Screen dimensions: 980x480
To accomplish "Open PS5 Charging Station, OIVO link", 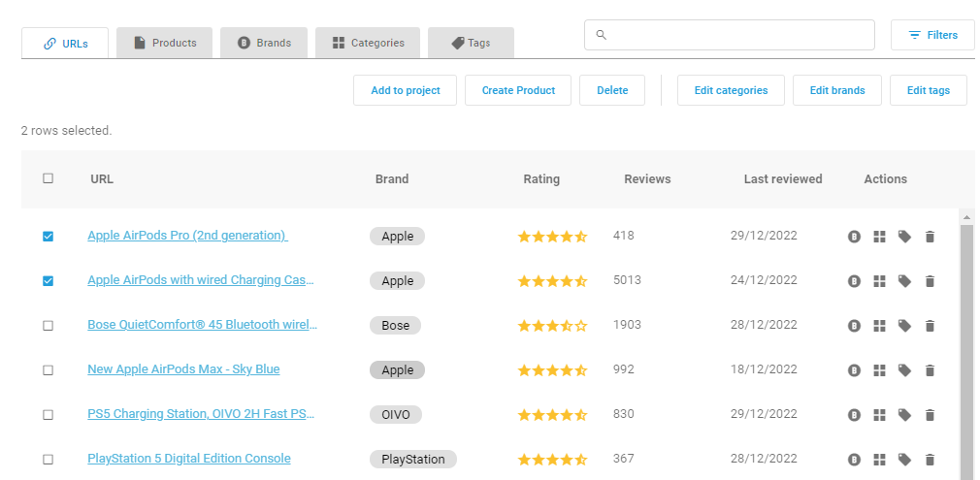I will [x=201, y=414].
